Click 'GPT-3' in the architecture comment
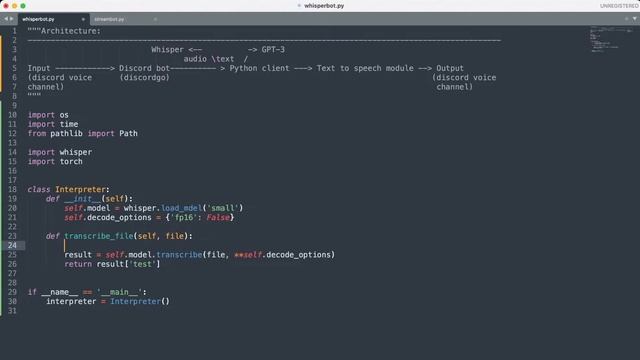The image size is (640, 360). click(x=273, y=50)
